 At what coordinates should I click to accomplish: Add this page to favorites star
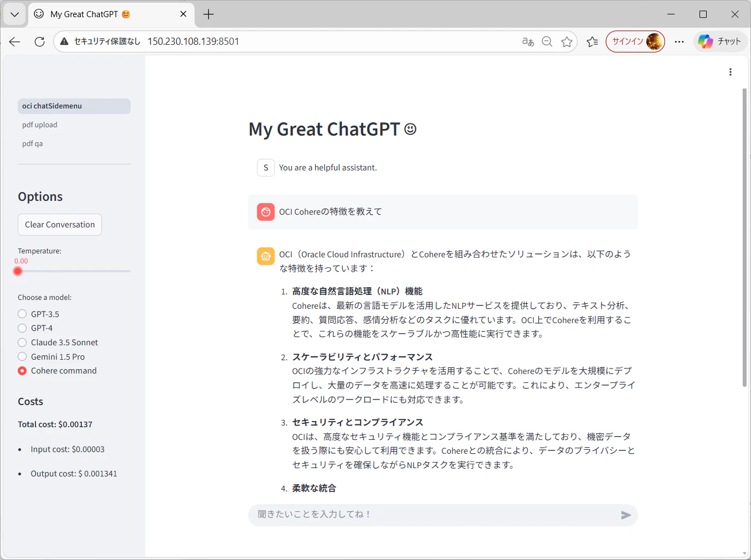[567, 42]
